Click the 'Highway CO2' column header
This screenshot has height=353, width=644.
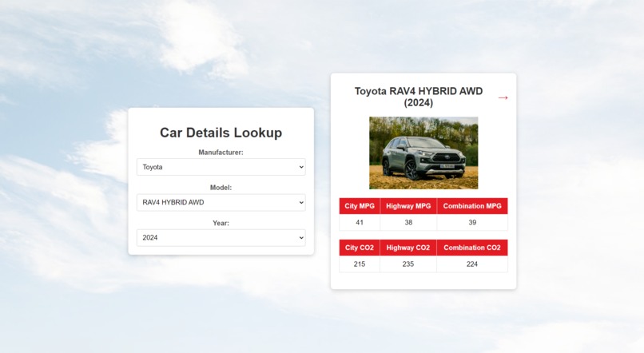coord(408,248)
